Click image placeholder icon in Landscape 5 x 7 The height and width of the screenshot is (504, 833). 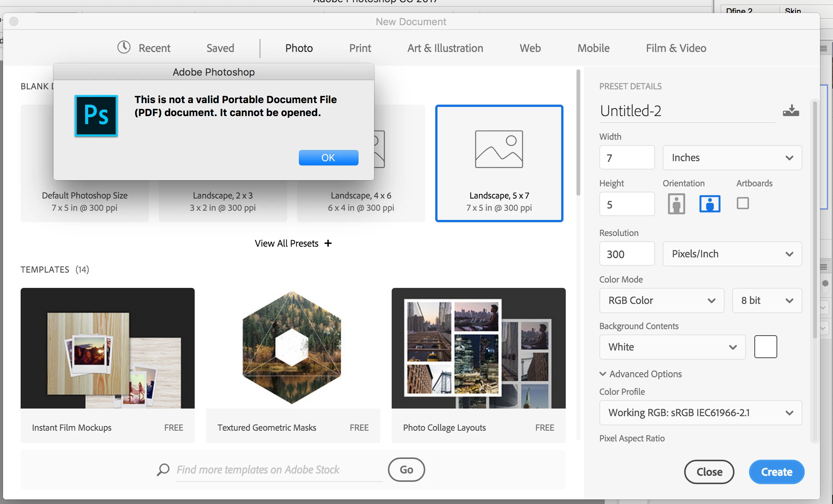499,149
